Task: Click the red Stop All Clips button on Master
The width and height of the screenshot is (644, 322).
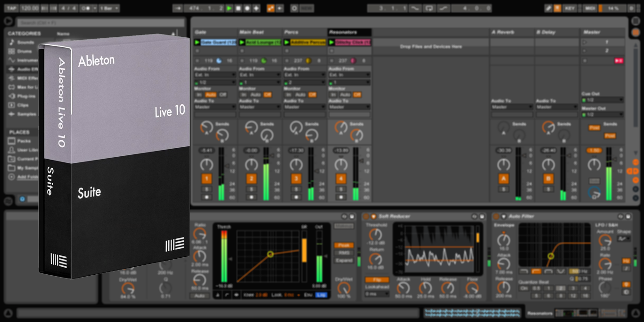Action: [619, 60]
